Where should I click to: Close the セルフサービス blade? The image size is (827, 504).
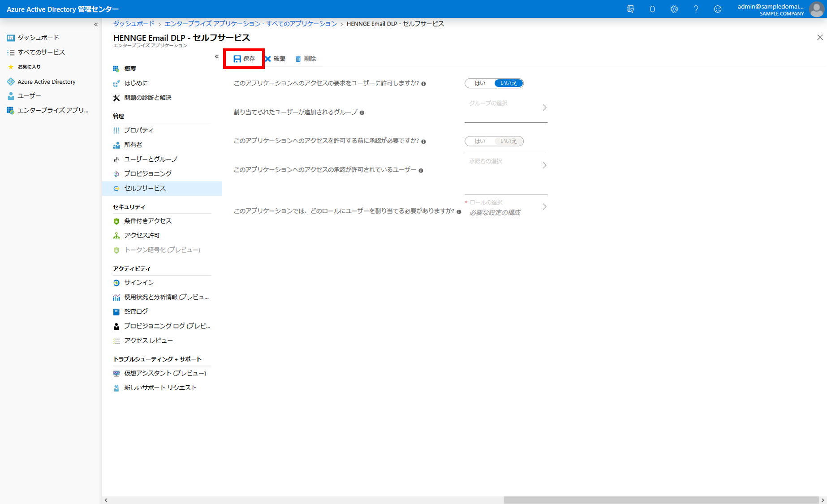[820, 38]
